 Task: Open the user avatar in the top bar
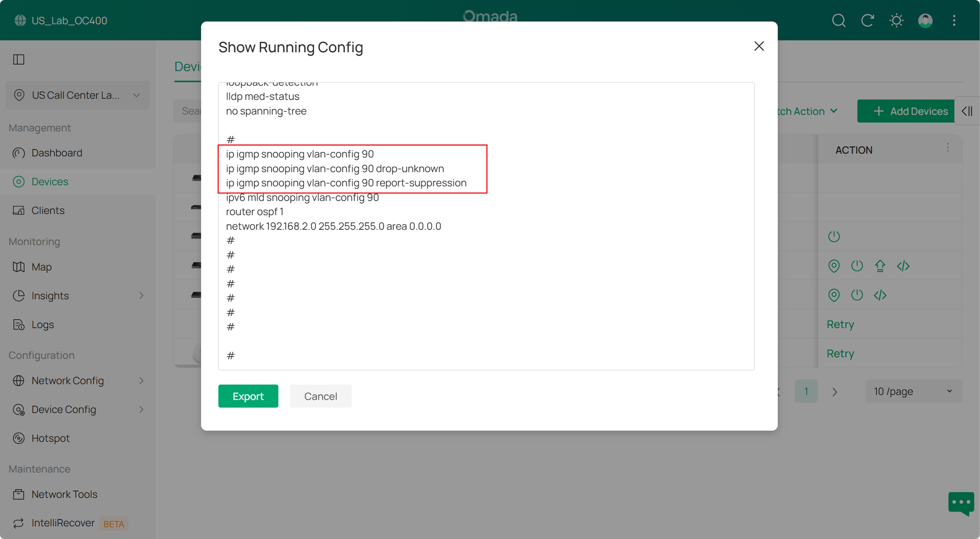pyautogui.click(x=925, y=21)
